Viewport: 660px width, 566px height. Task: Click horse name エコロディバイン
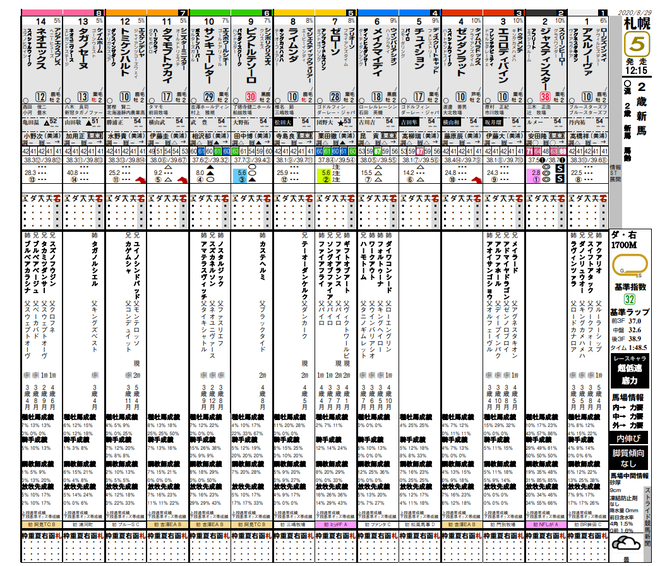click(x=504, y=55)
